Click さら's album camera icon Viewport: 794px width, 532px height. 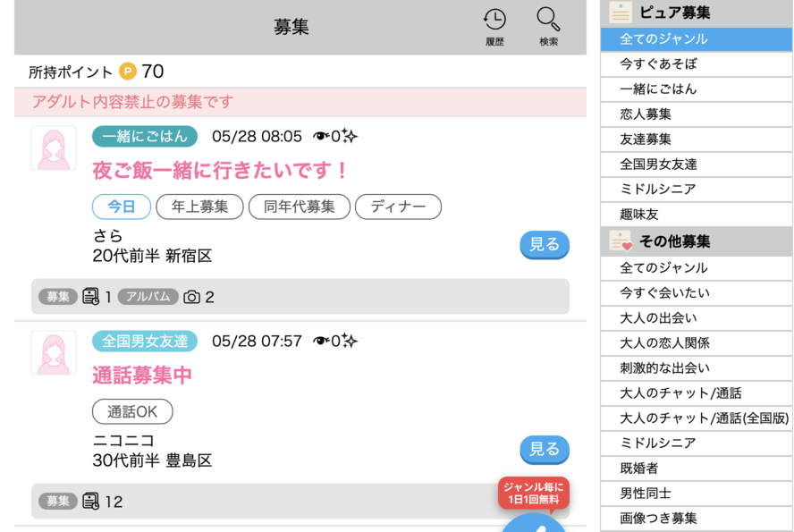tap(191, 297)
